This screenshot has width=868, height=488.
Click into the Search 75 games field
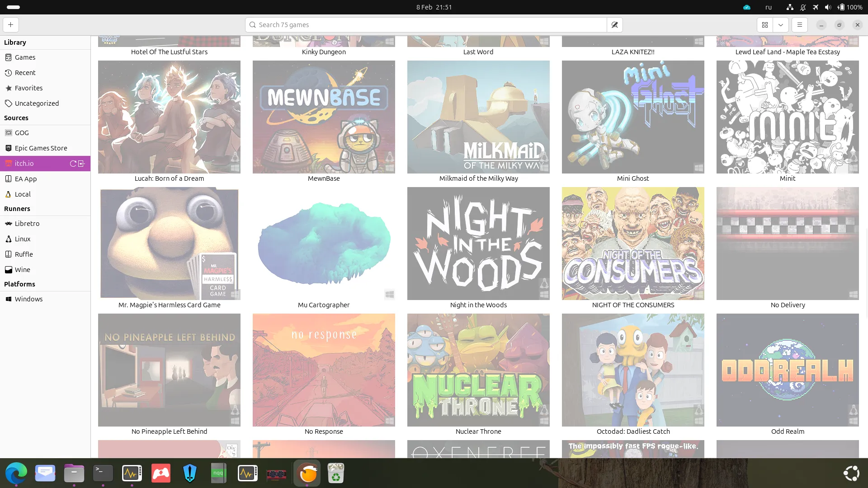(426, 25)
